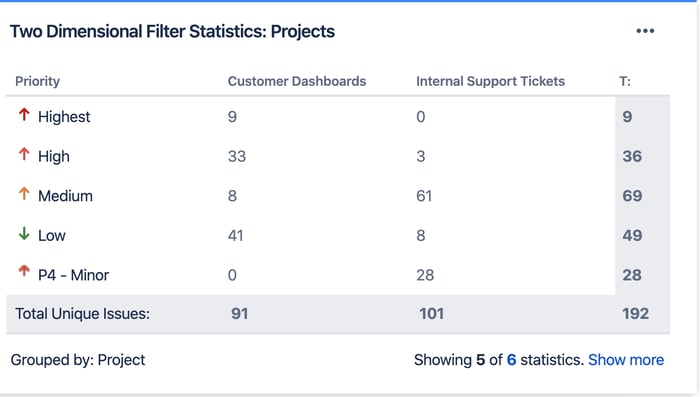Open the 91 Customer Dashboards total
The width and height of the screenshot is (700, 397).
click(x=240, y=314)
